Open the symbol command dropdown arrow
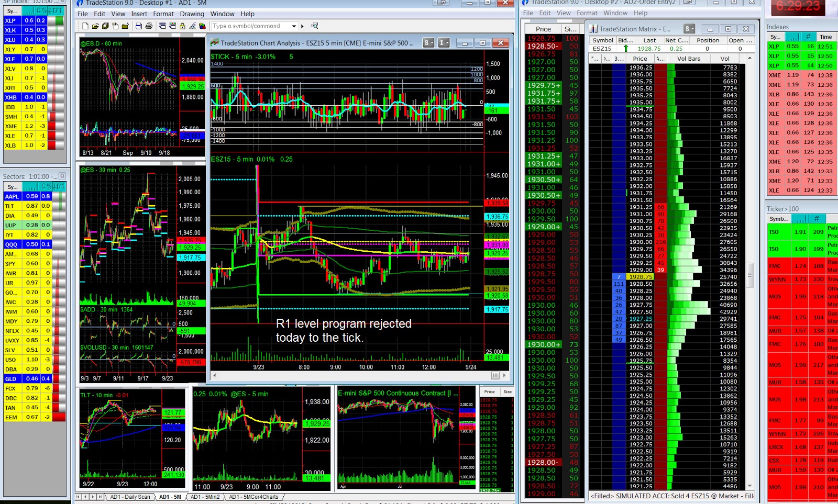This screenshot has height=504, width=838. 294,26
